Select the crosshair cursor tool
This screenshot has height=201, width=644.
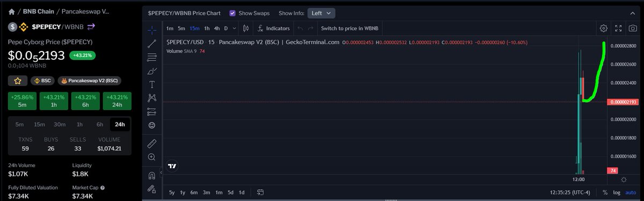coord(152,30)
